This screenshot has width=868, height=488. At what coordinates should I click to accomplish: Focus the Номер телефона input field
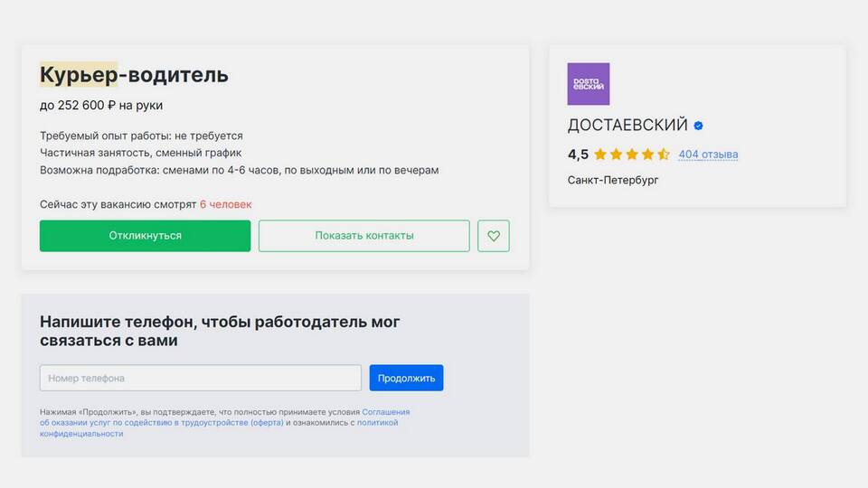201,378
